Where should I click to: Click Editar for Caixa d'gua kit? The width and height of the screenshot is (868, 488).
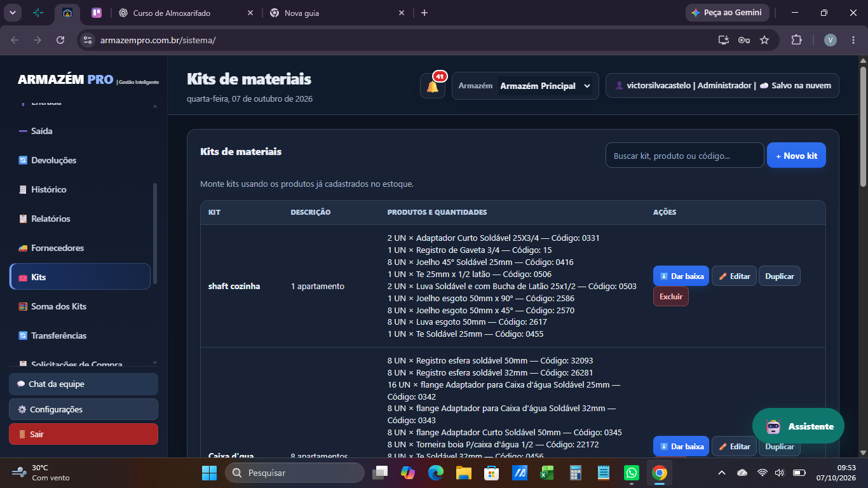tap(734, 446)
